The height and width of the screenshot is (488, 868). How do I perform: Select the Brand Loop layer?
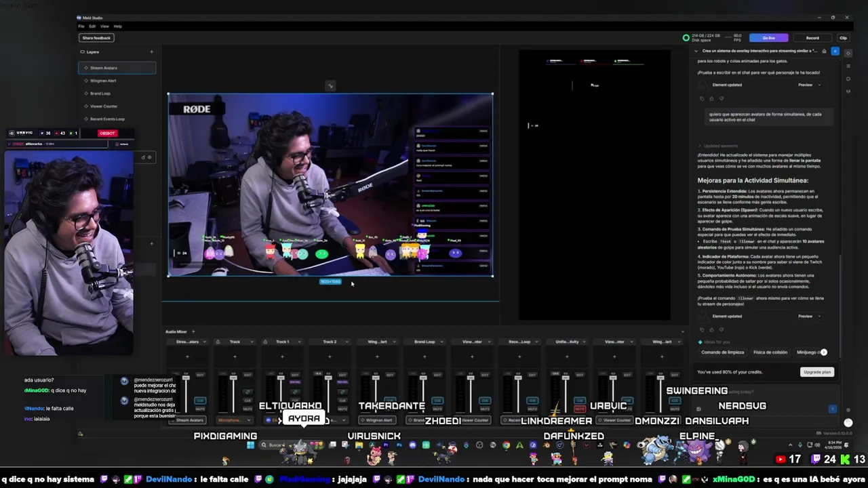117,94
